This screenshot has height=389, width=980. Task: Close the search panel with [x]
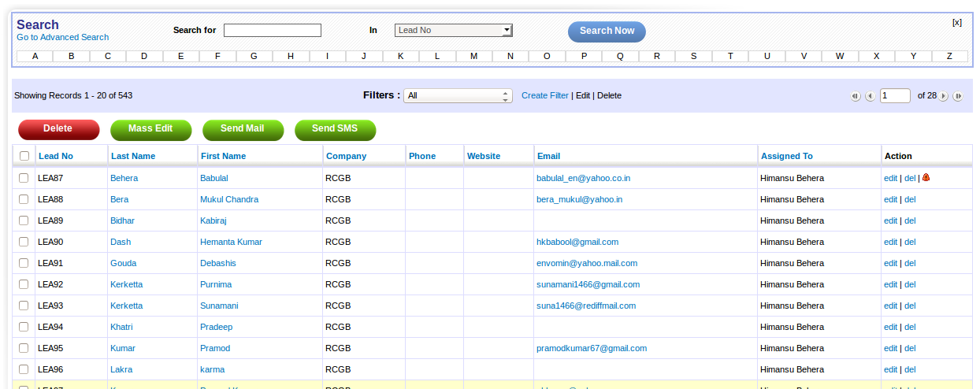tap(956, 22)
